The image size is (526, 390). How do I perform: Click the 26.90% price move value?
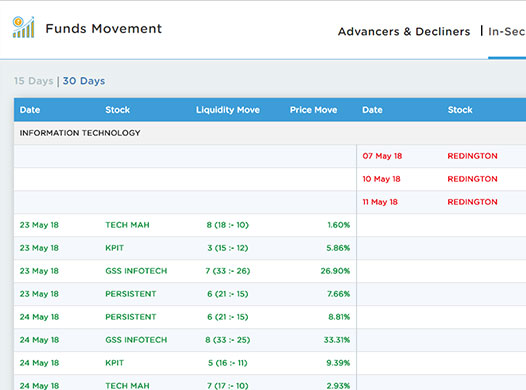click(335, 271)
